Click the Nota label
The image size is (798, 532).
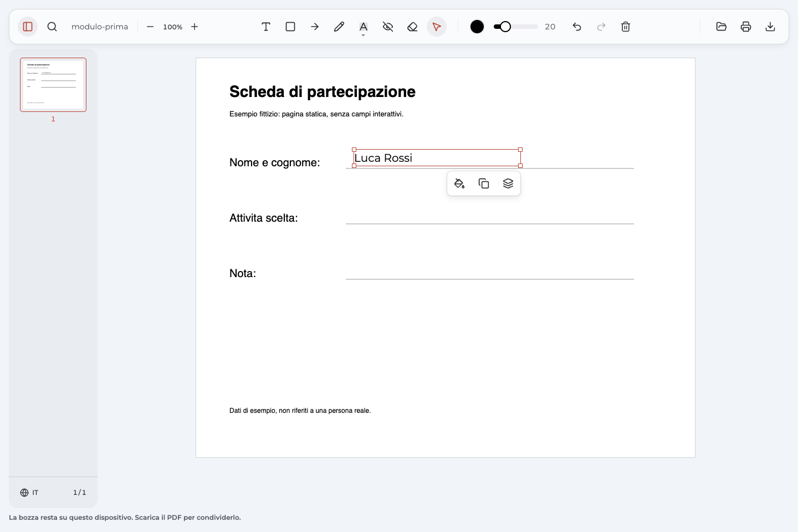[243, 273]
